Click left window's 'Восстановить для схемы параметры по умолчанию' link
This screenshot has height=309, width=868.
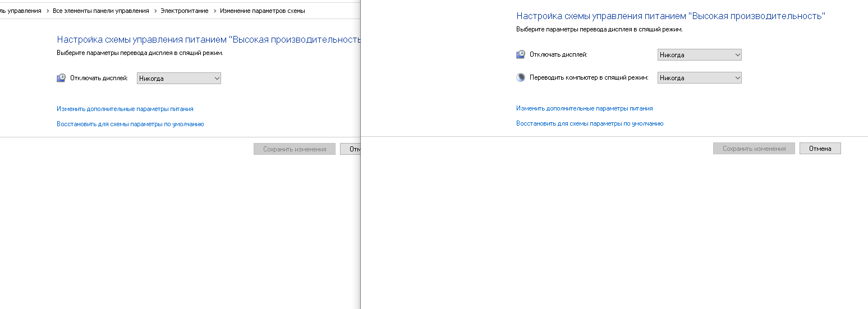[x=130, y=124]
